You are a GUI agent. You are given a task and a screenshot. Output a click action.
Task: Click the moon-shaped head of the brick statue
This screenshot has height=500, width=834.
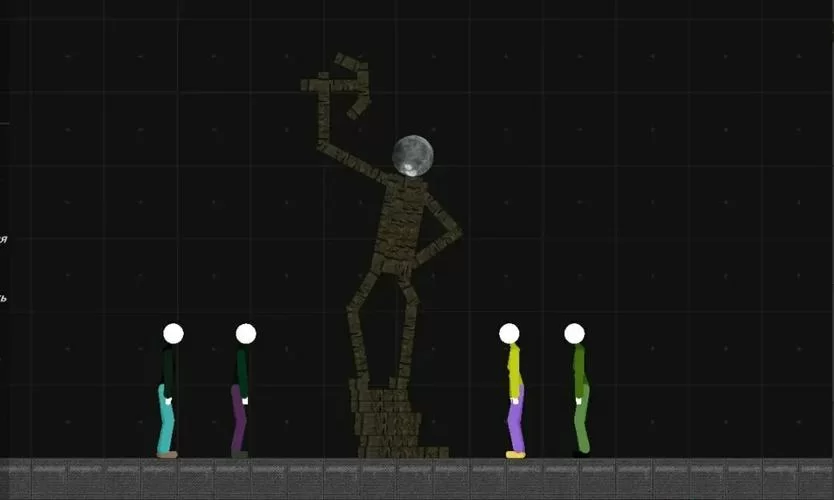(x=412, y=155)
